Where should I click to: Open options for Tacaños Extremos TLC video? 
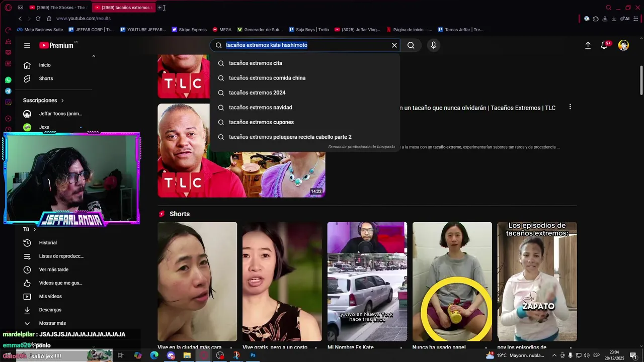[570, 107]
